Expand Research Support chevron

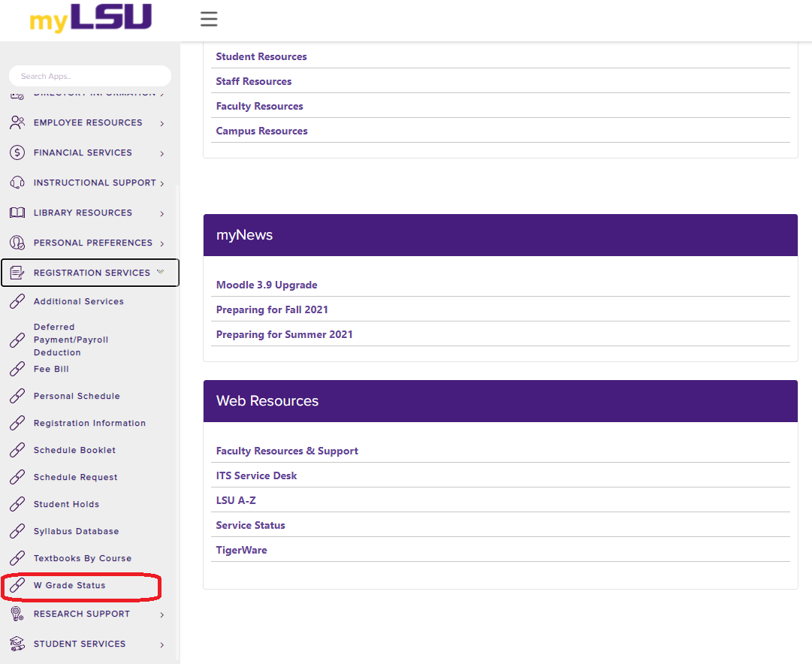pyautogui.click(x=162, y=614)
